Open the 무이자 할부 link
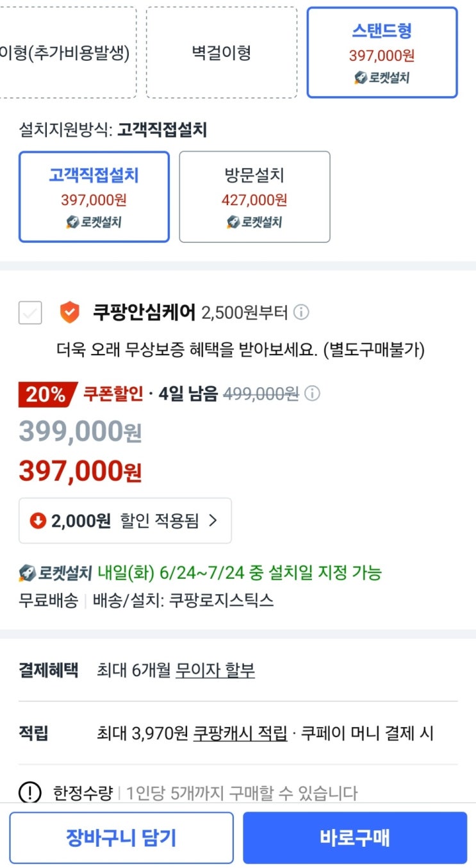 coord(215,671)
